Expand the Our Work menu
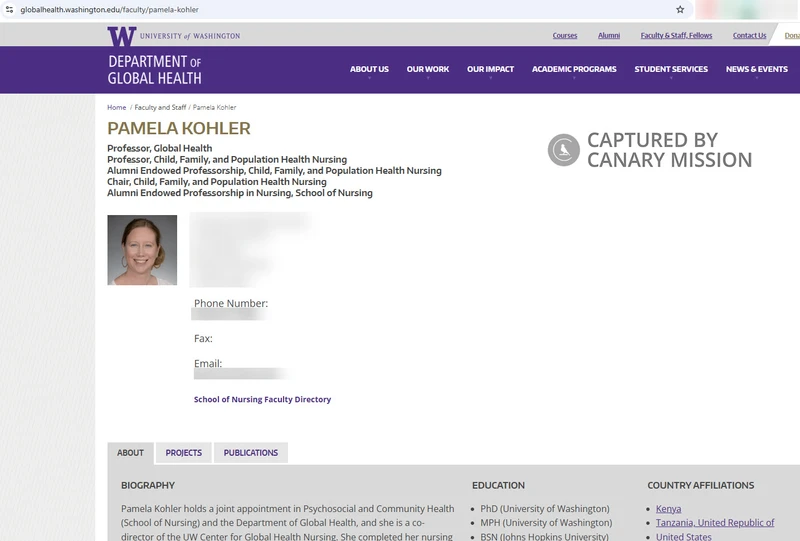Screen dimensions: 800x541 [428, 69]
